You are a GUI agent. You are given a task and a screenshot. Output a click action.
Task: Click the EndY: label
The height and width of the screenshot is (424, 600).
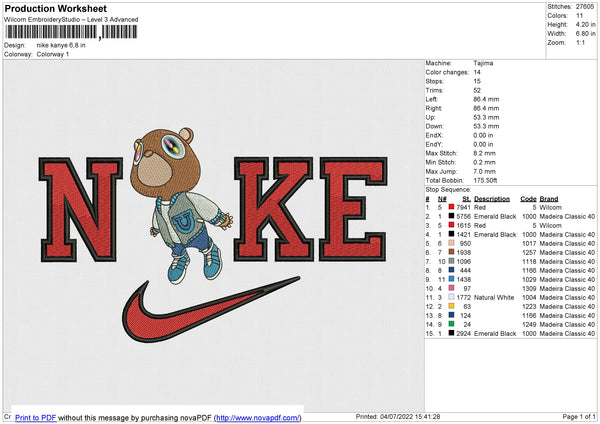pos(434,145)
